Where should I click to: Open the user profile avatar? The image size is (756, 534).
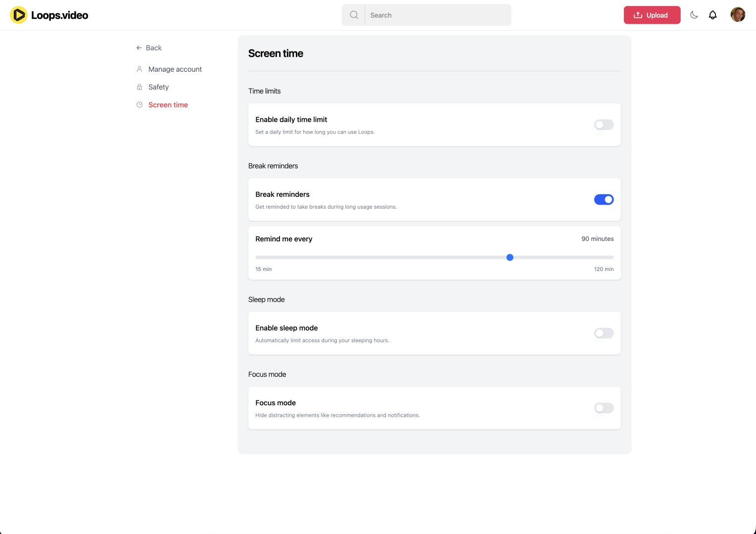point(737,15)
